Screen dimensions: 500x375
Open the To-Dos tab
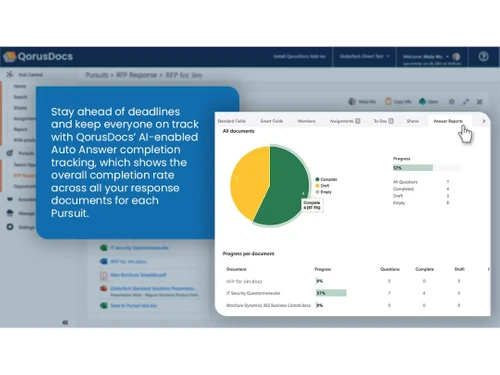(383, 121)
